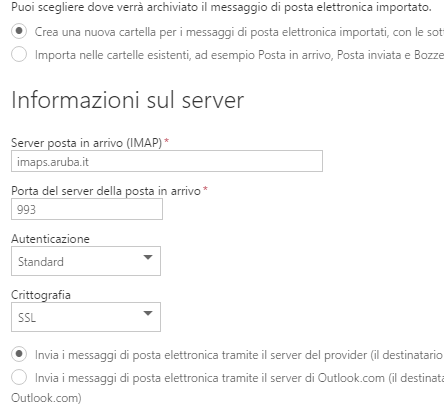
Task: Click the 'Standard' value in the Autenticazione combo box
Action: point(41,262)
